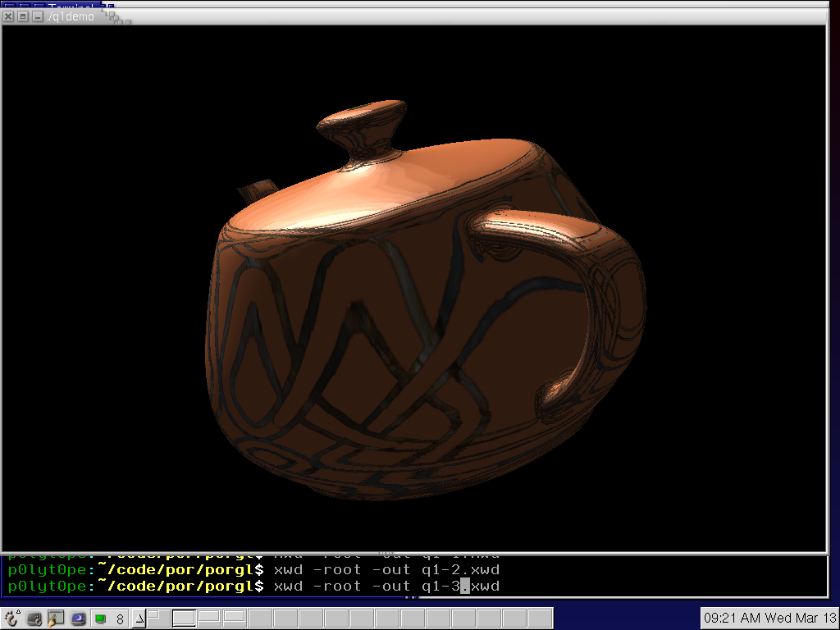Launch the GNOME control center toolbox icon
The width and height of the screenshot is (840, 630).
[34, 619]
